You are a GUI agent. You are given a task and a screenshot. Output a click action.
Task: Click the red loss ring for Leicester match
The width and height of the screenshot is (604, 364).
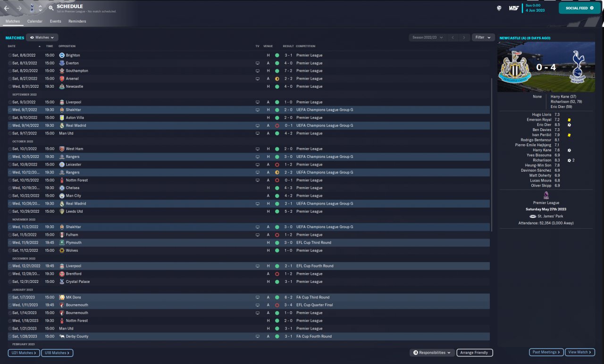[x=277, y=165]
